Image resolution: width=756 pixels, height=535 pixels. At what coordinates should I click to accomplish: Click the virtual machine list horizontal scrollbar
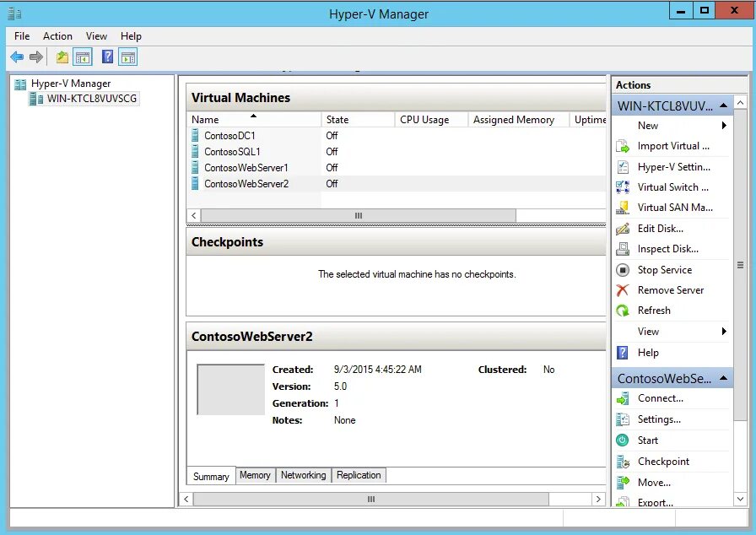[x=359, y=215]
